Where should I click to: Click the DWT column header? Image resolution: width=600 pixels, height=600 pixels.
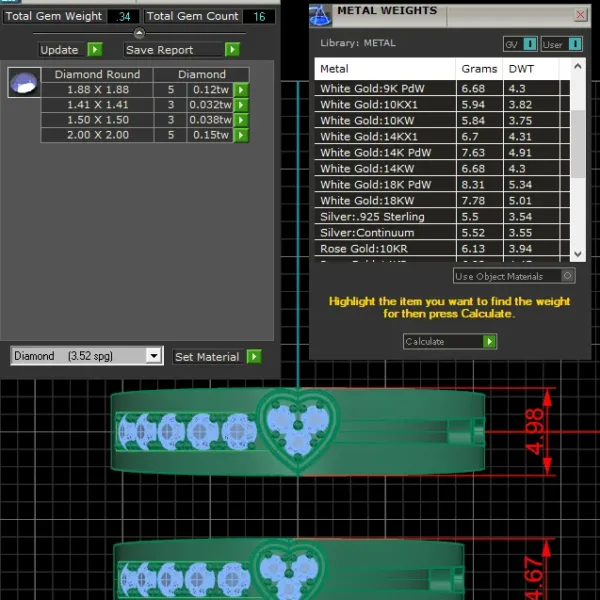tap(531, 69)
